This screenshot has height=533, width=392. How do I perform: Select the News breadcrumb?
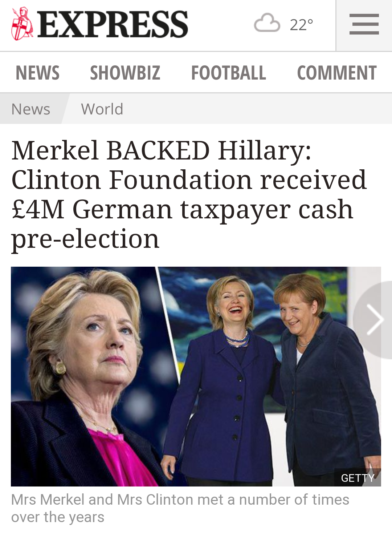pyautogui.click(x=31, y=109)
